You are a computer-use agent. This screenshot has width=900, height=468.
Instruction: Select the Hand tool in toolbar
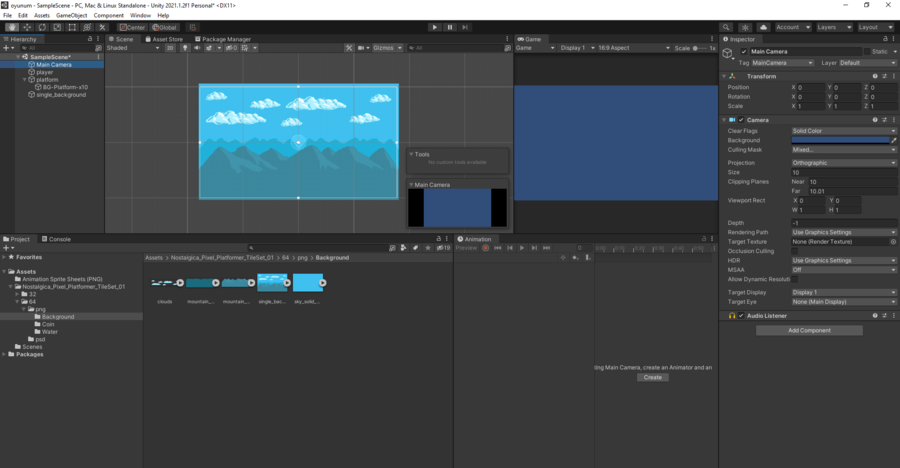coord(12,27)
